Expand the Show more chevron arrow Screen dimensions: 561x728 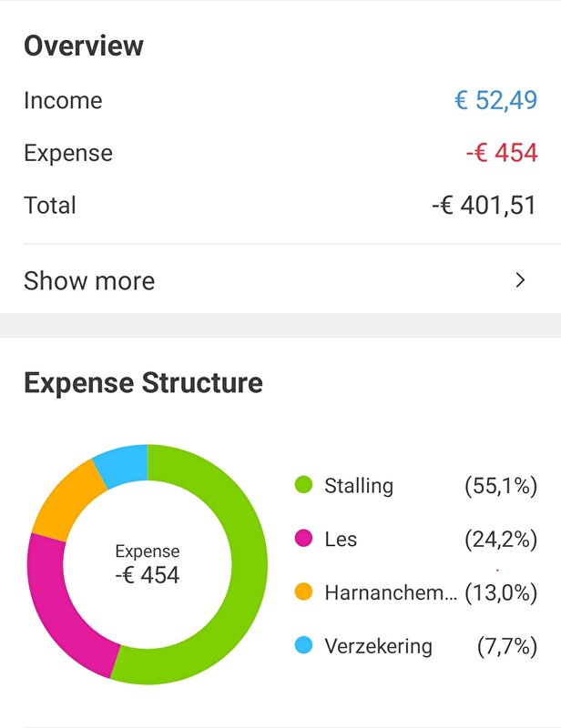pos(520,280)
